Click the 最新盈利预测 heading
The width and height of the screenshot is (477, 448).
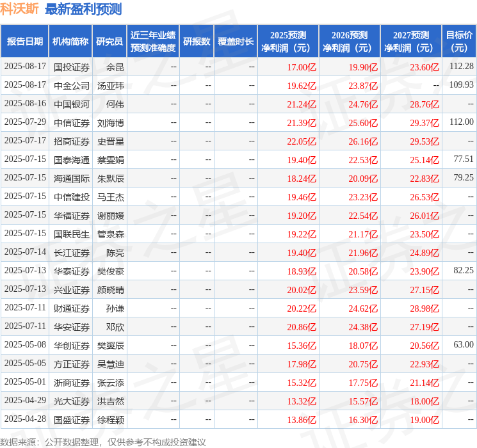click(x=83, y=9)
